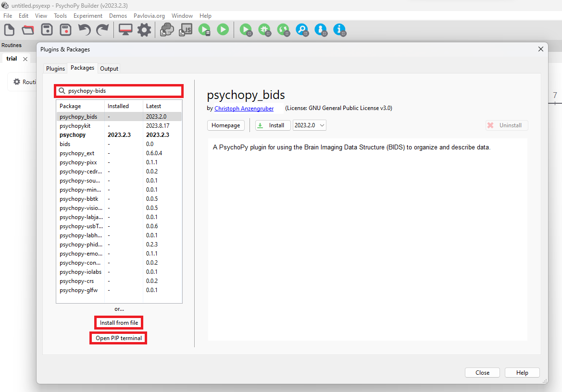Sync project with Pavlovia

pos(284,30)
